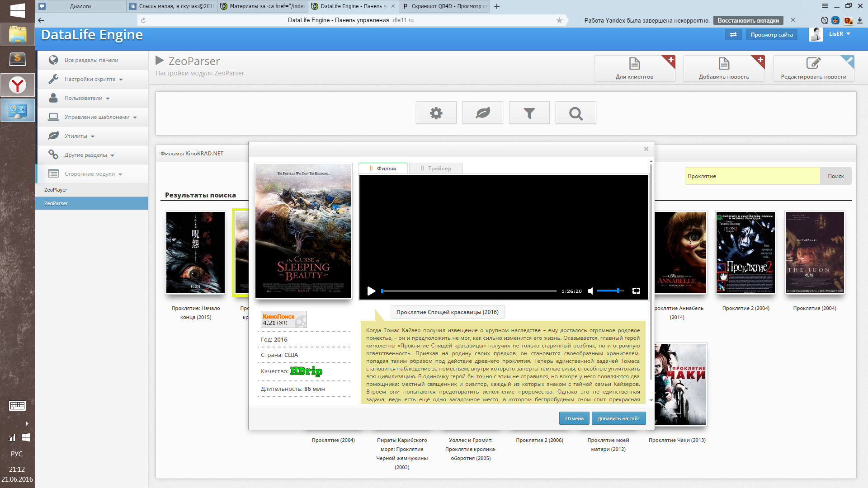Open the Для клиентов shortcut tile

tap(634, 68)
